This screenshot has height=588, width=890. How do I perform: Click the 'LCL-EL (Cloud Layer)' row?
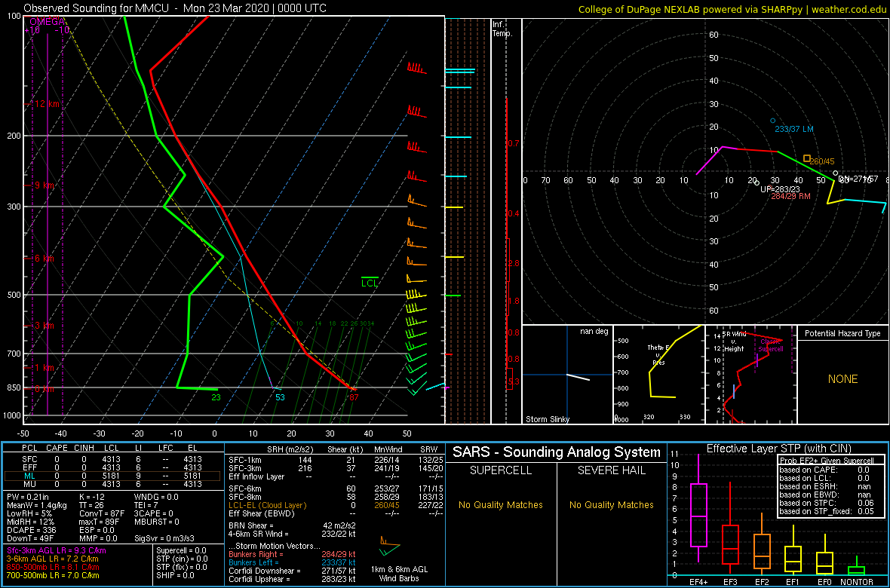[335, 505]
